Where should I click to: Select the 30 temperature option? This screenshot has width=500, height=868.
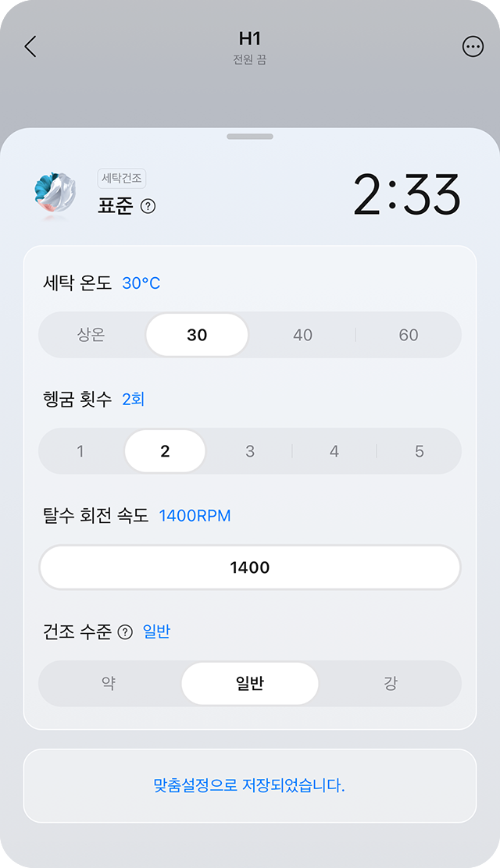(197, 335)
